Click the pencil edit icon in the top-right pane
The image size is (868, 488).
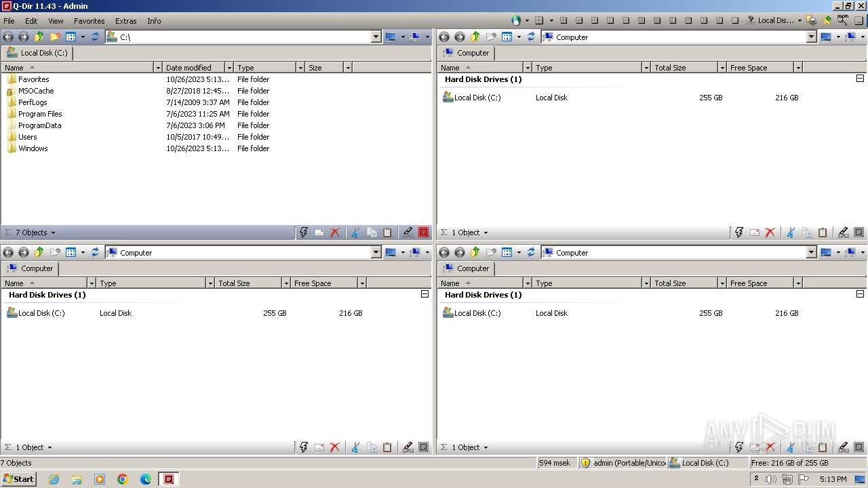[844, 232]
